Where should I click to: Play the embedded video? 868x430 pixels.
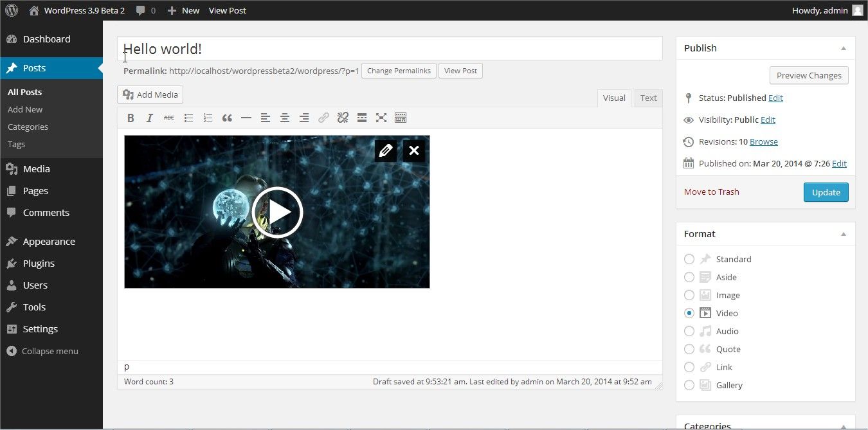[277, 212]
